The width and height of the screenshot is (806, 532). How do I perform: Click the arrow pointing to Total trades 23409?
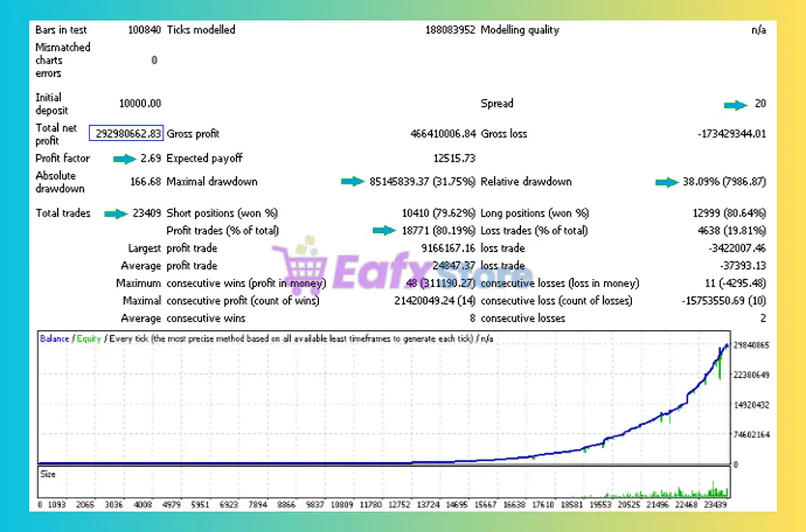click(115, 214)
